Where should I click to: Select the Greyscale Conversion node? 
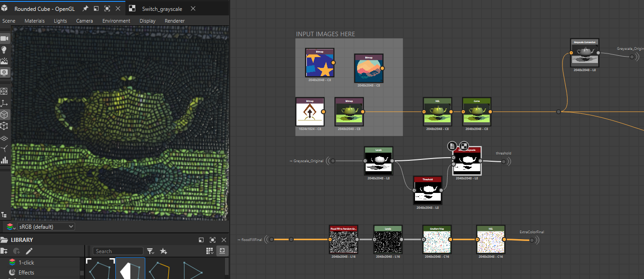(x=585, y=53)
